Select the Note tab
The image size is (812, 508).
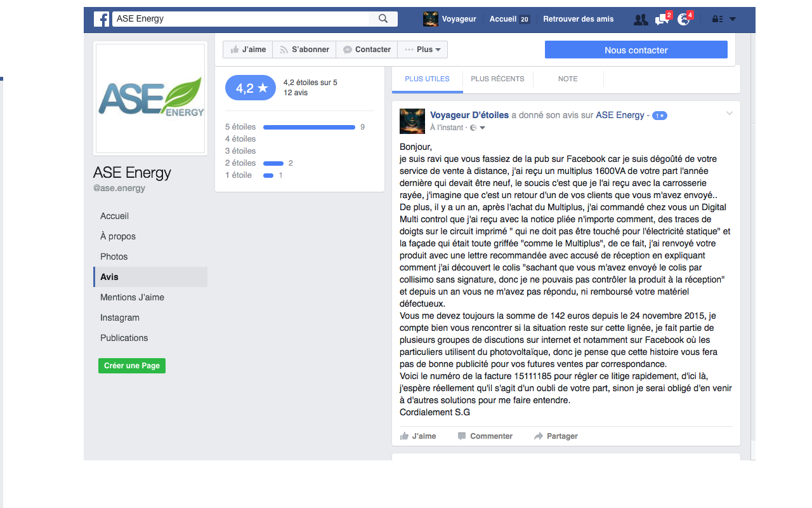568,79
